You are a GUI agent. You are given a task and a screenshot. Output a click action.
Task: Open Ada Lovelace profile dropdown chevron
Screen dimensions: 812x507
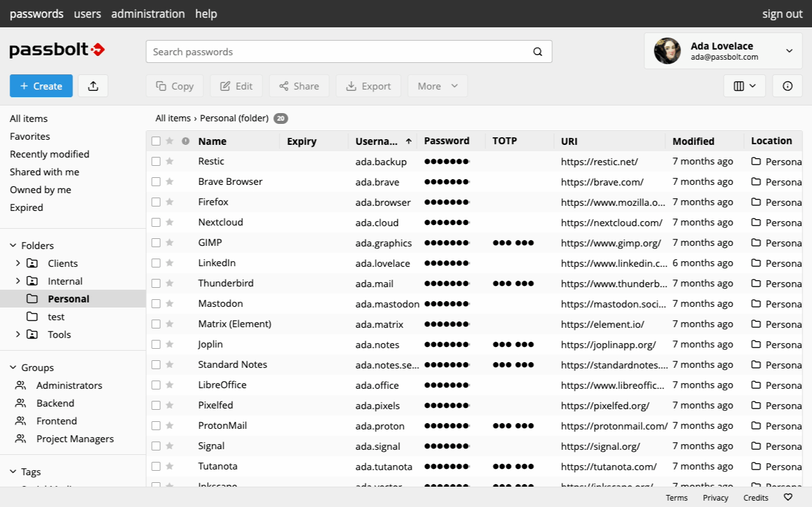(789, 51)
